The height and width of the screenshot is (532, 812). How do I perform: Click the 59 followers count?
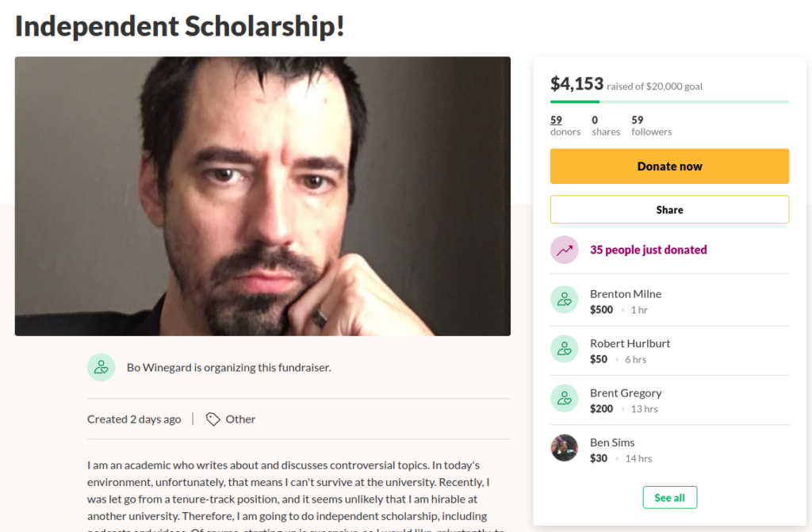pyautogui.click(x=652, y=125)
